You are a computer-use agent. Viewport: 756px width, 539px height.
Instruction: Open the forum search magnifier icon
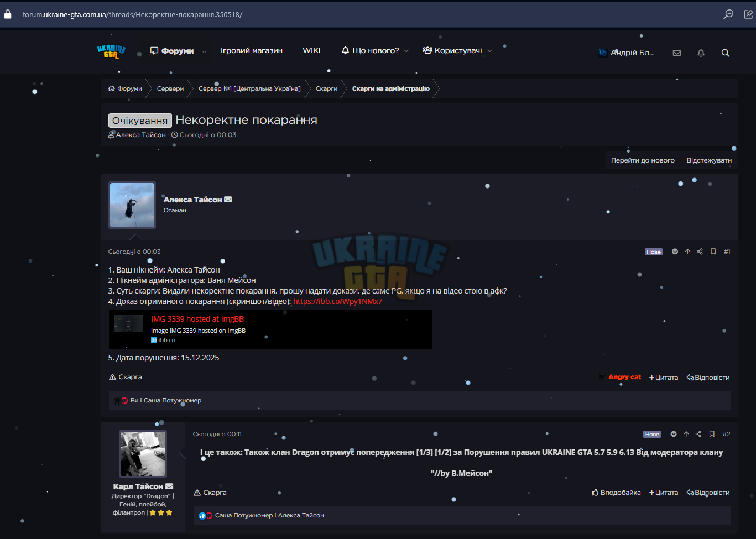click(726, 53)
